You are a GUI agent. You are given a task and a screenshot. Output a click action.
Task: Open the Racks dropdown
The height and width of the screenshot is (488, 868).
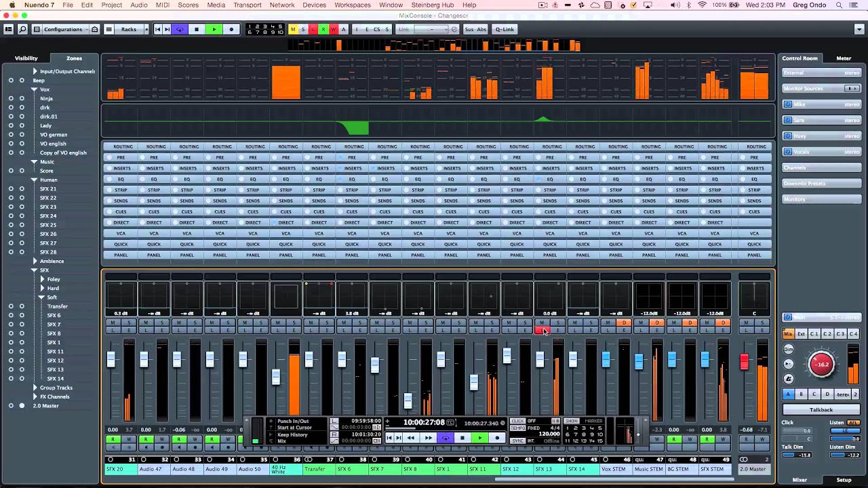click(x=129, y=29)
